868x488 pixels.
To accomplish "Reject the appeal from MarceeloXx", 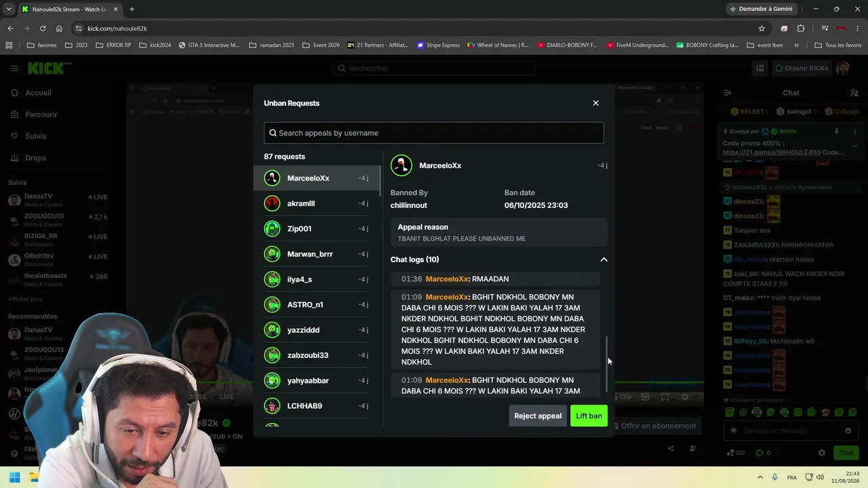I will [x=538, y=416].
